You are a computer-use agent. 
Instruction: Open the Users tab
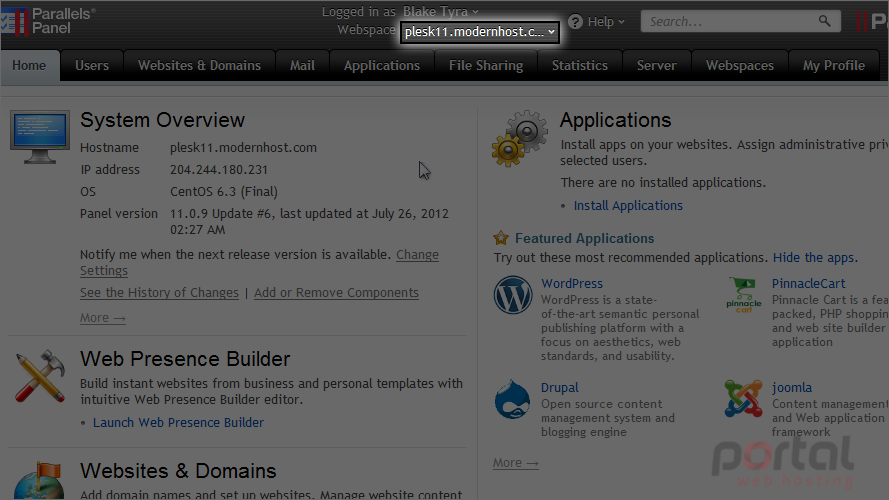click(x=92, y=65)
